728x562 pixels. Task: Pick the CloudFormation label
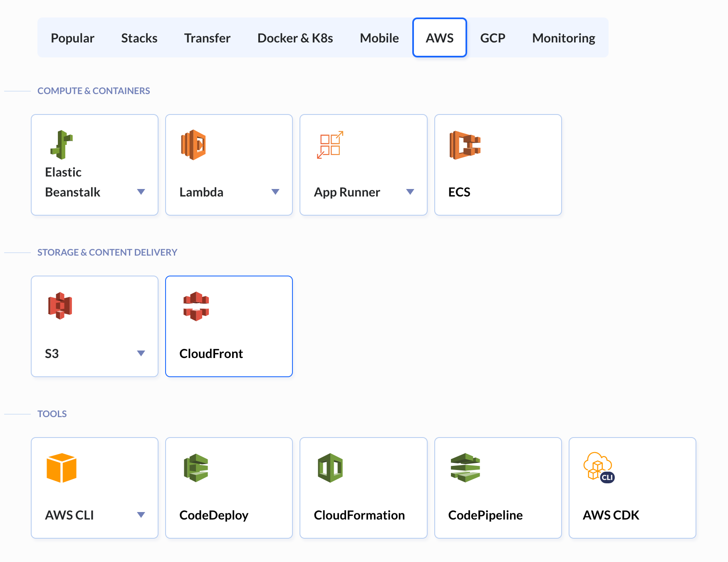click(359, 515)
